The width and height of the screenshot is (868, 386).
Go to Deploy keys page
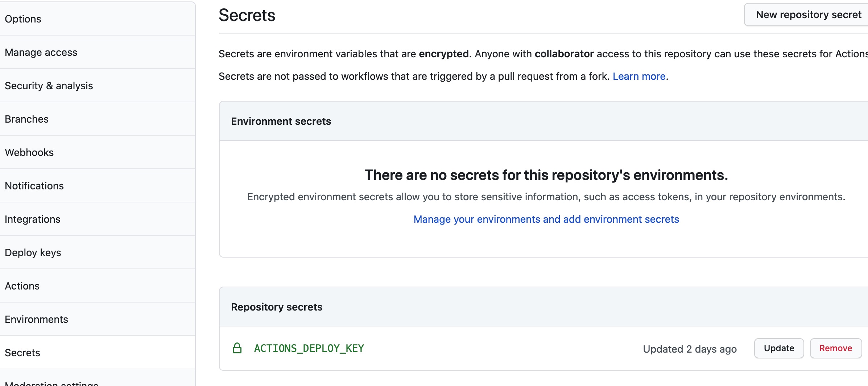pyautogui.click(x=33, y=252)
